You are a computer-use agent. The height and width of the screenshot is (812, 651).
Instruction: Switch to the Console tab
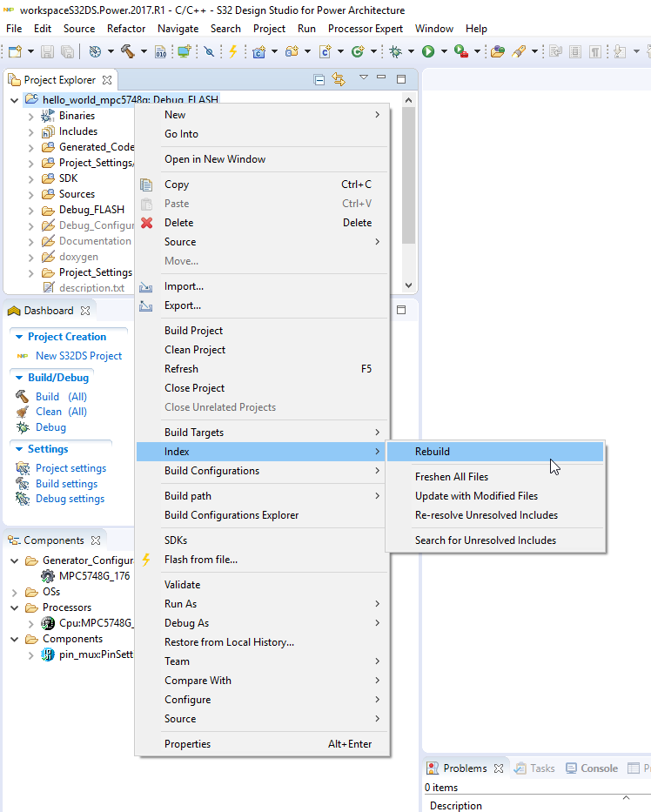[592, 768]
